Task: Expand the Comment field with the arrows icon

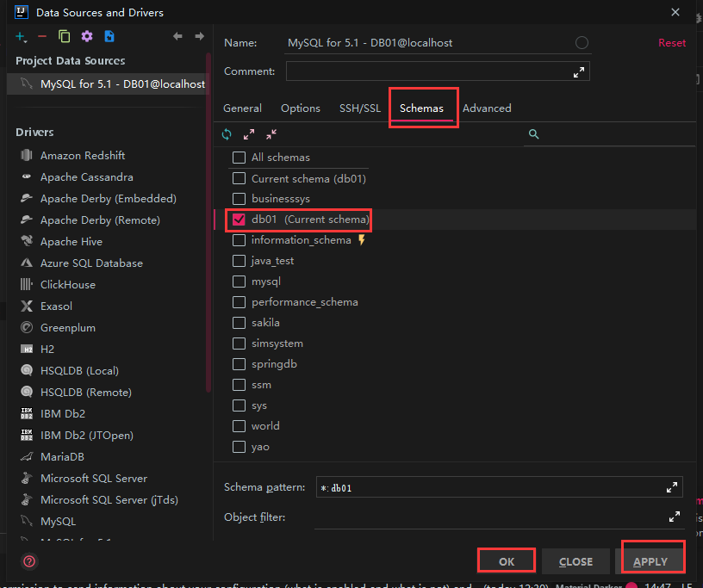Action: 579,72
